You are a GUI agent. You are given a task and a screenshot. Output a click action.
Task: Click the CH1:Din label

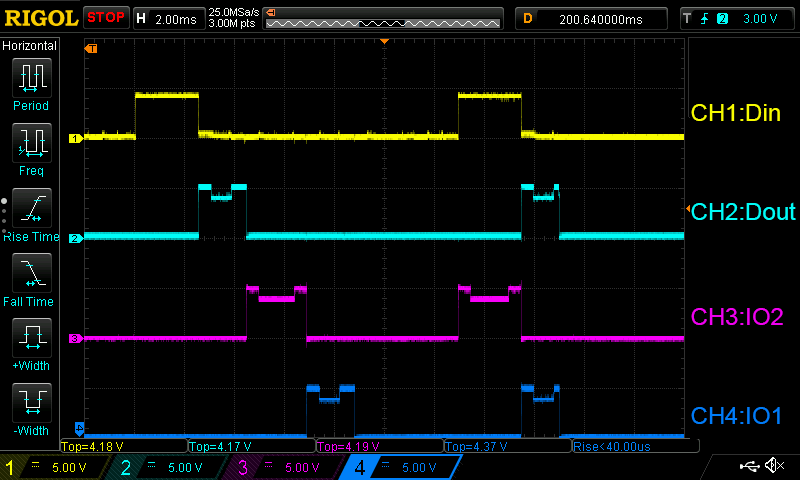pos(735,113)
